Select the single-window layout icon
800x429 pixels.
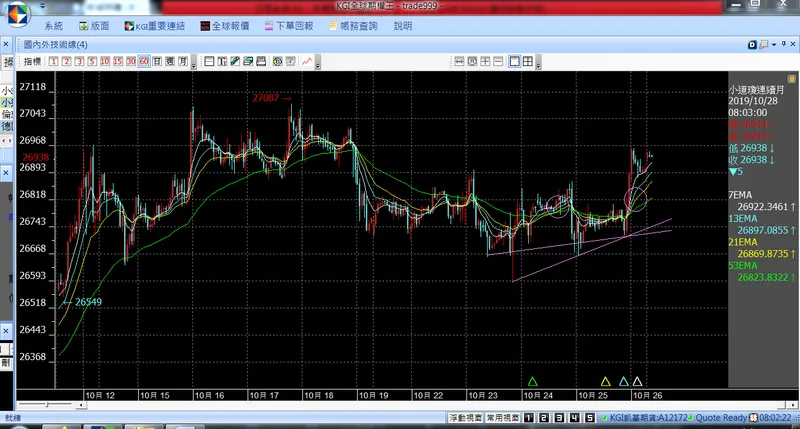515,62
